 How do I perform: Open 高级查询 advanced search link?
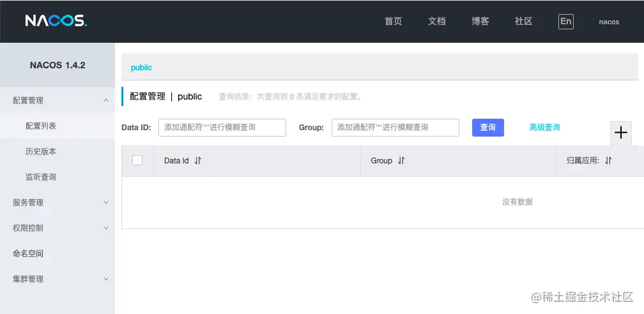point(544,128)
